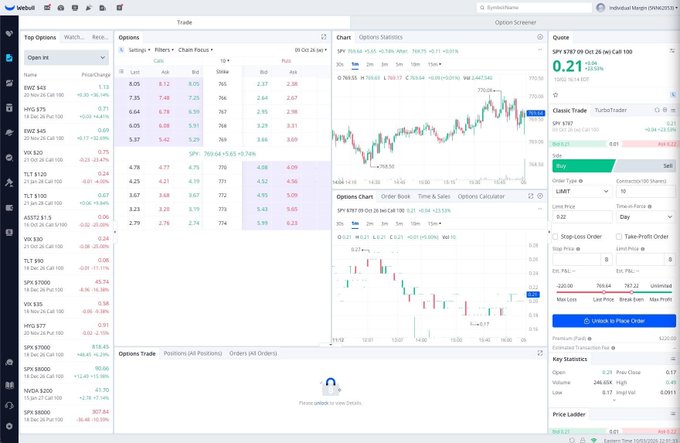The height and width of the screenshot is (443, 680).
Task: Enable the Stop-Loss Order checkbox
Action: [555, 236]
